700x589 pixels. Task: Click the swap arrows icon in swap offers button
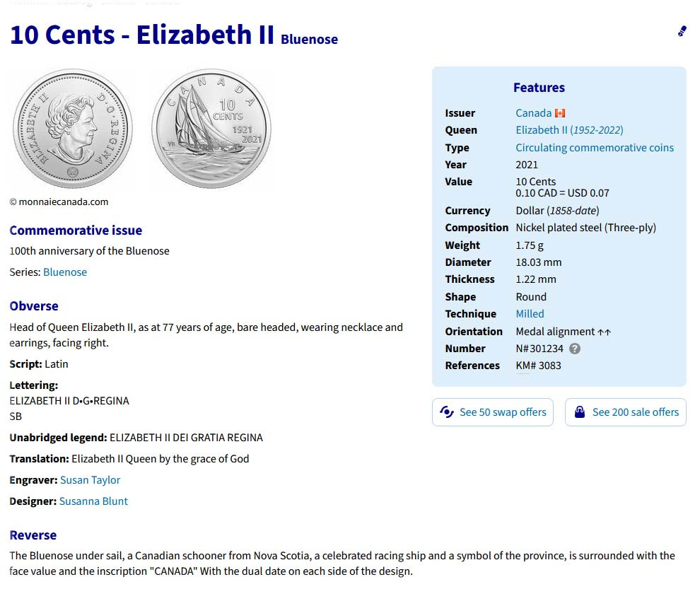[x=447, y=412]
